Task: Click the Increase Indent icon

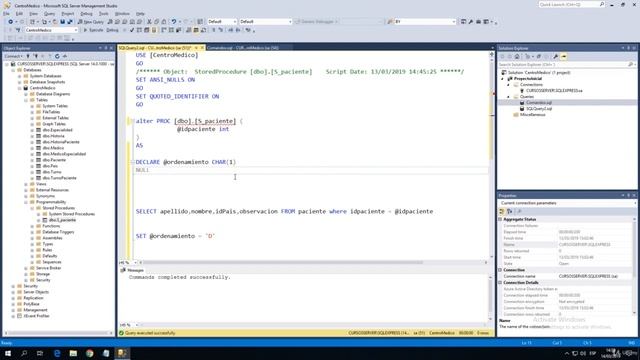Action: click(x=238, y=30)
